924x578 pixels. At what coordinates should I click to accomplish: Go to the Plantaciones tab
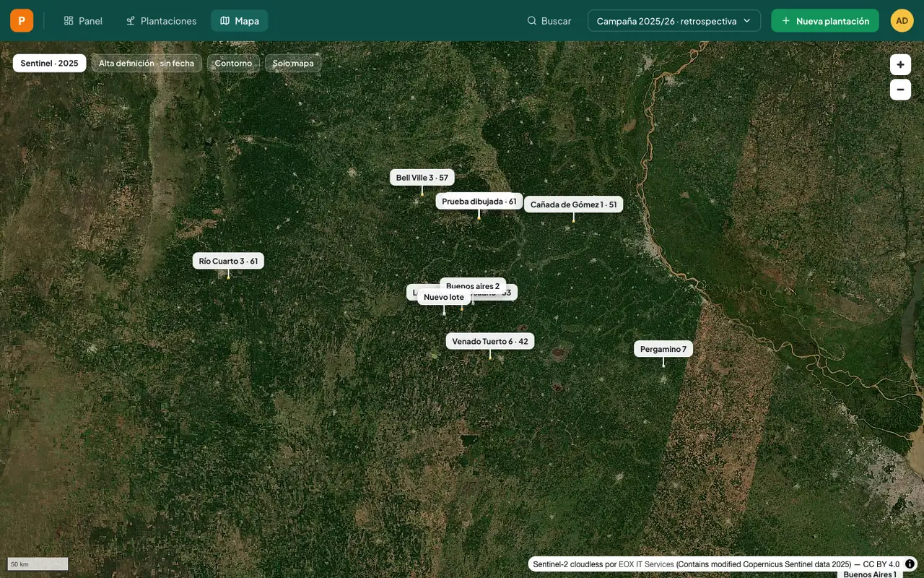161,21
